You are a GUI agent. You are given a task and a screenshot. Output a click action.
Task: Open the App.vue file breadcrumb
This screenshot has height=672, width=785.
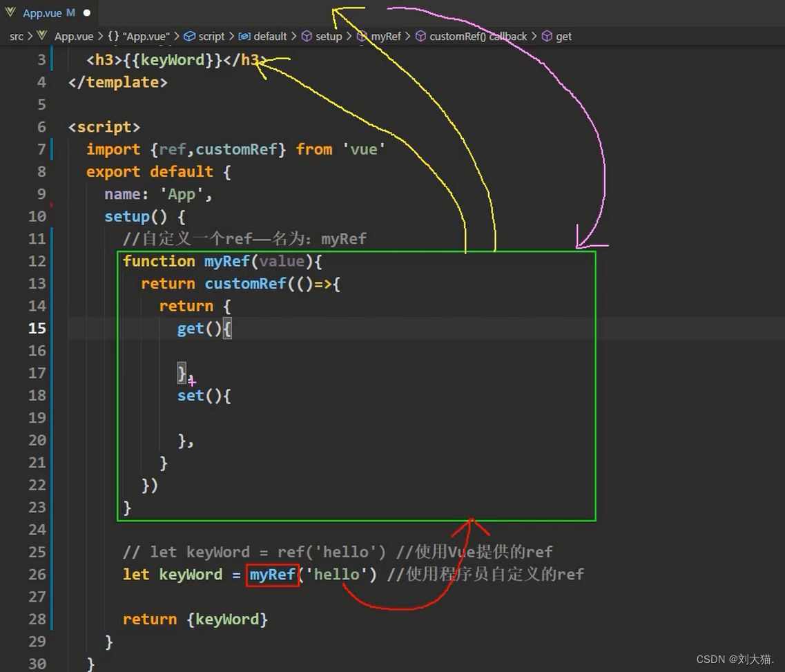point(74,36)
